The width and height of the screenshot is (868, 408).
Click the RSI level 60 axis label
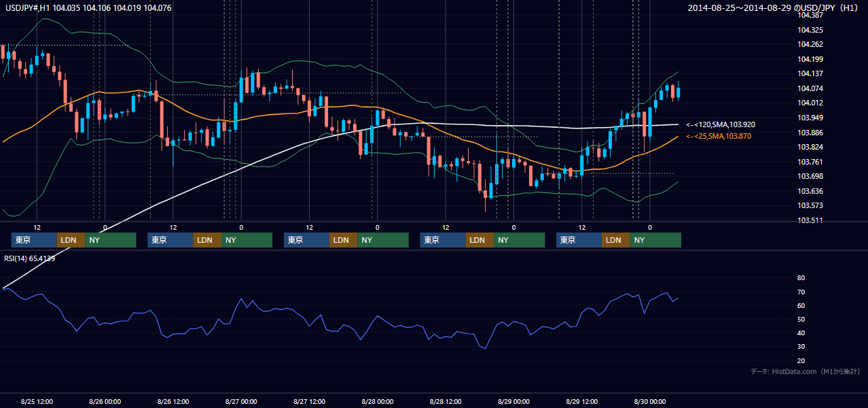pos(801,305)
